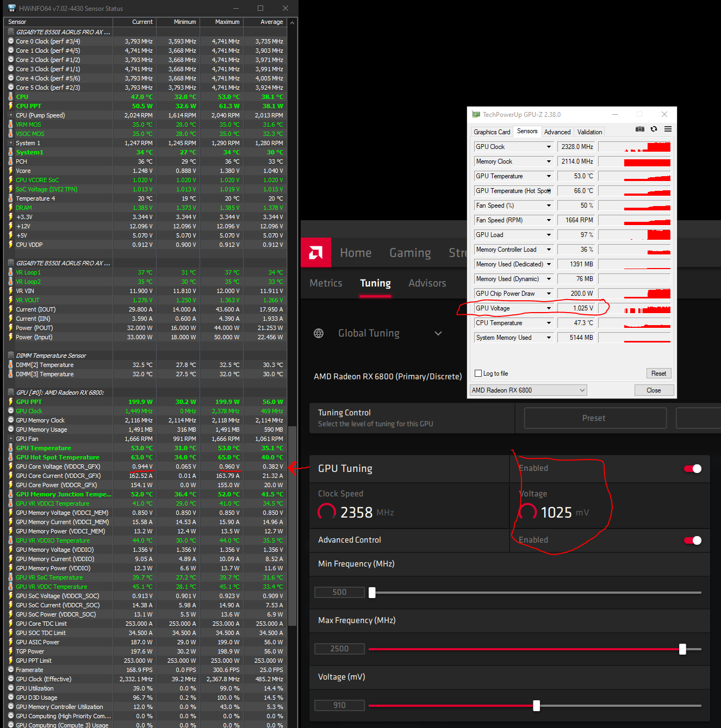Click the Preset button under Tuning Control
721x728 pixels.
595,418
